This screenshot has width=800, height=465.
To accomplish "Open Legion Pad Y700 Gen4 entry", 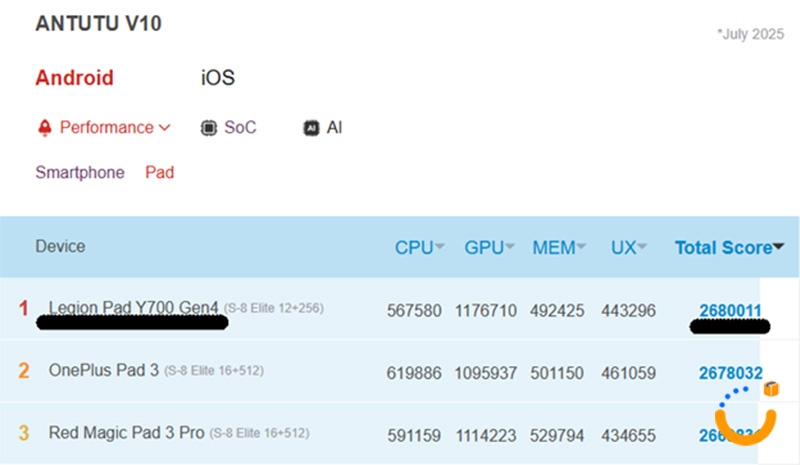I will tap(133, 308).
